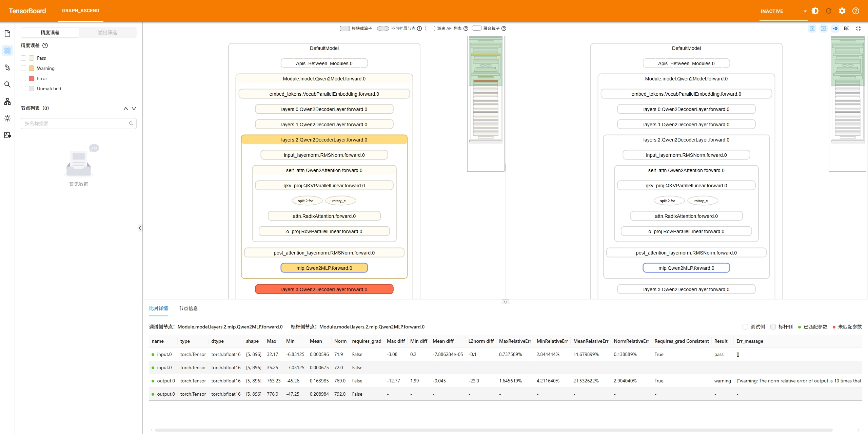Collapse self_attn.Qwen2Attention node in left graph
868x434 pixels.
[324, 170]
